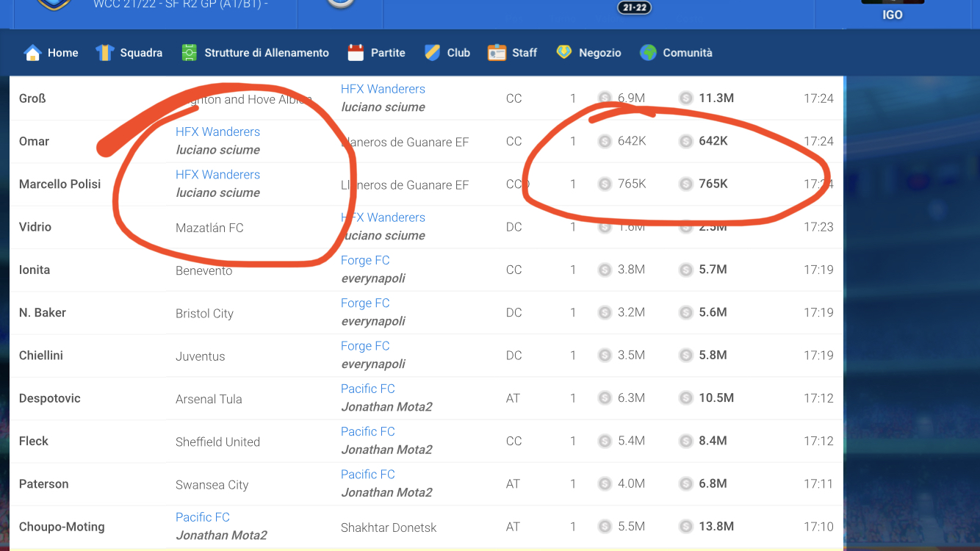
Task: Click the Club shield icon
Action: pos(430,53)
